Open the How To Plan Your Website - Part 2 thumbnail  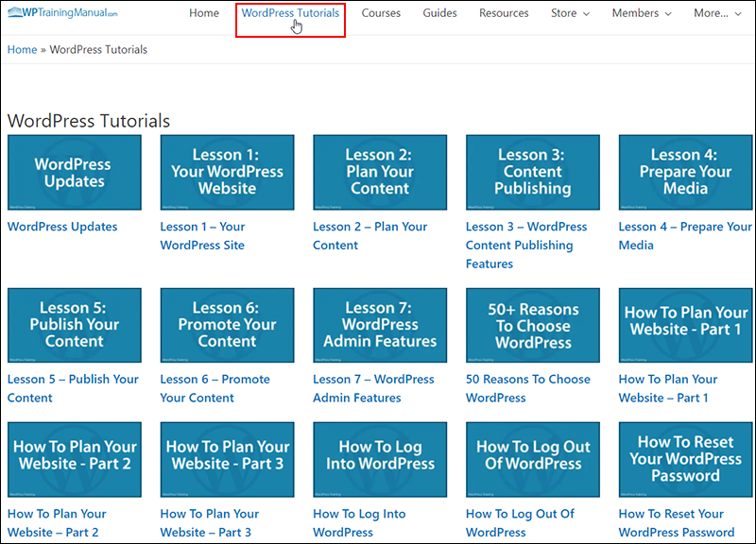pos(75,460)
